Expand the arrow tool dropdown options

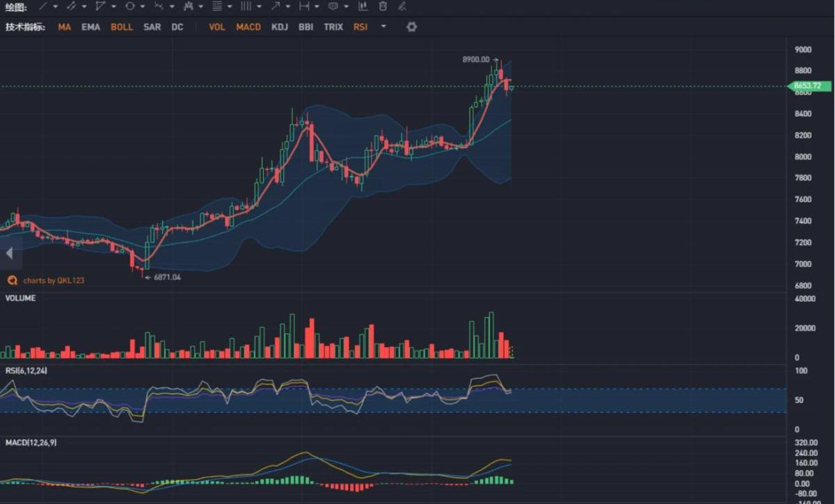coord(287,7)
